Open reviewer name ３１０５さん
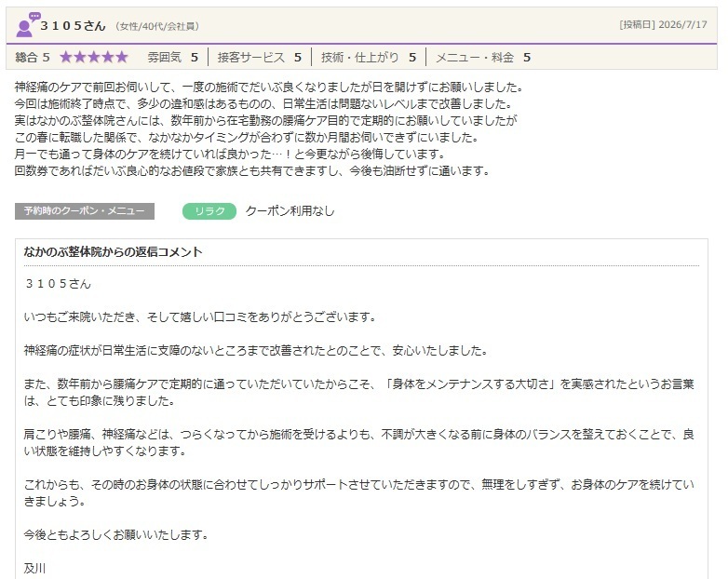Viewport: 728px width, 579px height. (73, 26)
